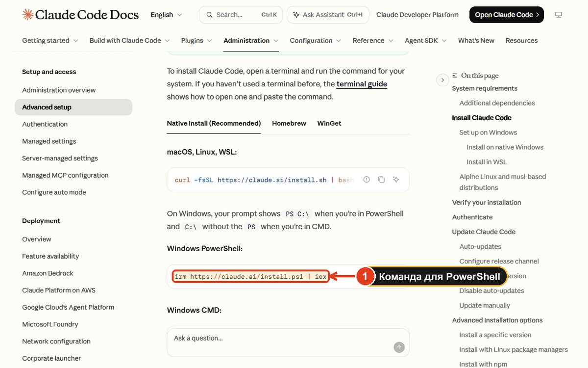Focus the Search field in header
Viewport: 588px width, 368px height.
tap(241, 15)
